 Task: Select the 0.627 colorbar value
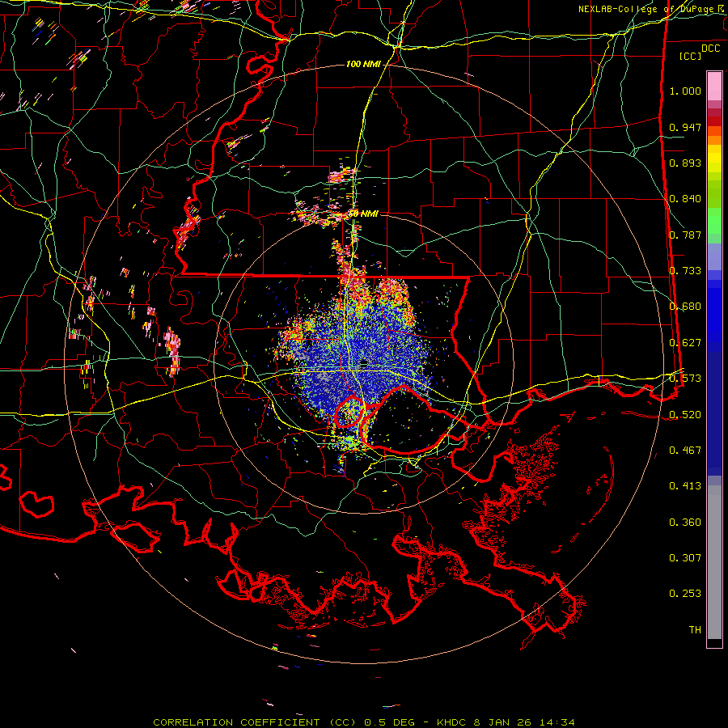pyautogui.click(x=685, y=343)
